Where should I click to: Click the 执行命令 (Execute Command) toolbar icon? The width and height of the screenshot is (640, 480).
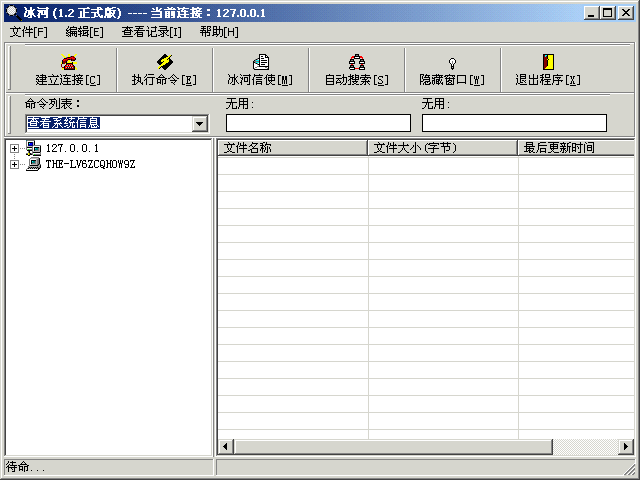(164, 63)
